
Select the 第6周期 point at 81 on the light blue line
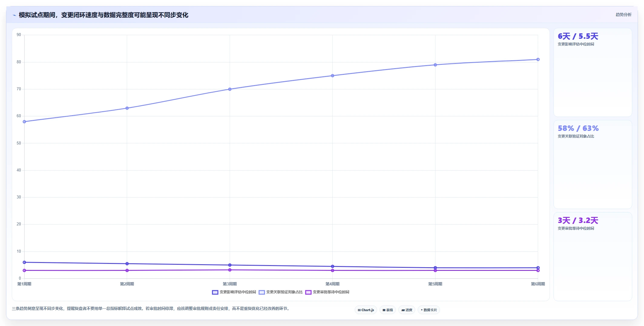click(538, 59)
